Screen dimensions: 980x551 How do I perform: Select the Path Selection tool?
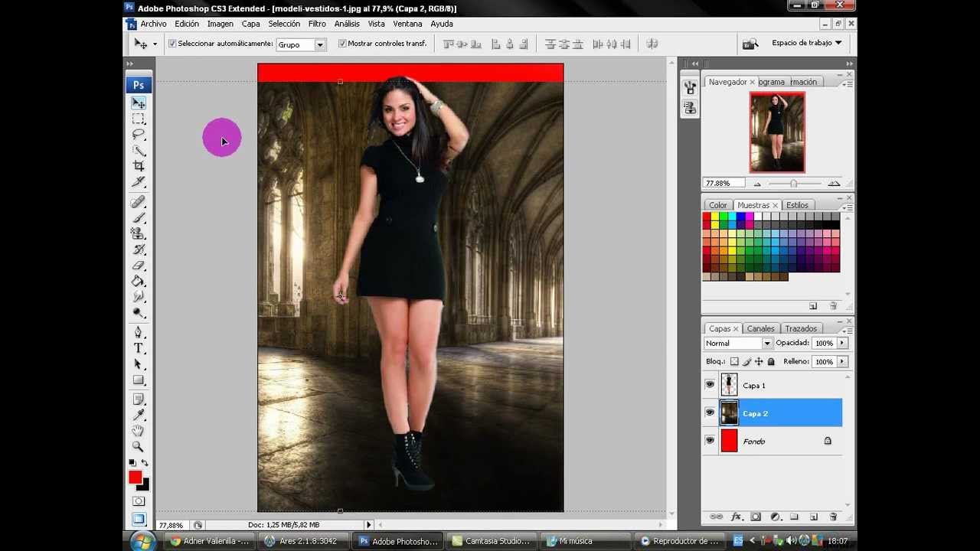tap(139, 364)
